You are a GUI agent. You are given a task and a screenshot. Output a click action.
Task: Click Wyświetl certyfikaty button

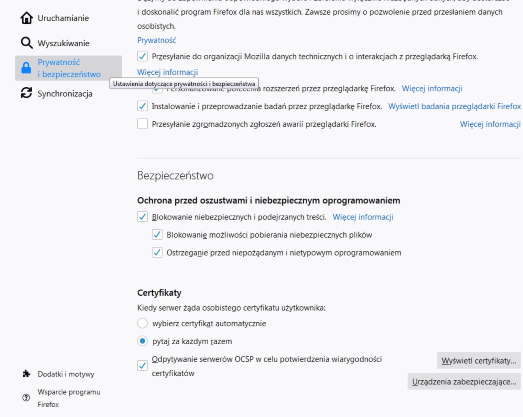coord(479,361)
